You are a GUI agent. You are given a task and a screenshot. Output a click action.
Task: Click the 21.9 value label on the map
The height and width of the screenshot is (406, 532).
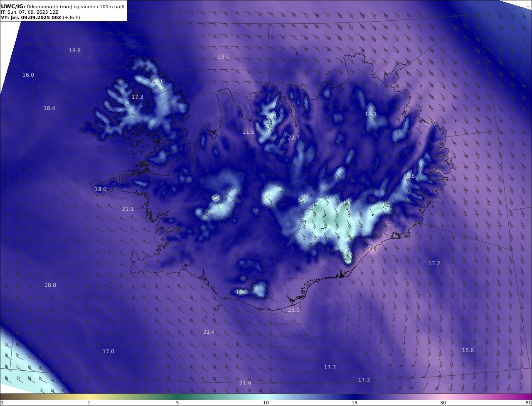[245, 384]
